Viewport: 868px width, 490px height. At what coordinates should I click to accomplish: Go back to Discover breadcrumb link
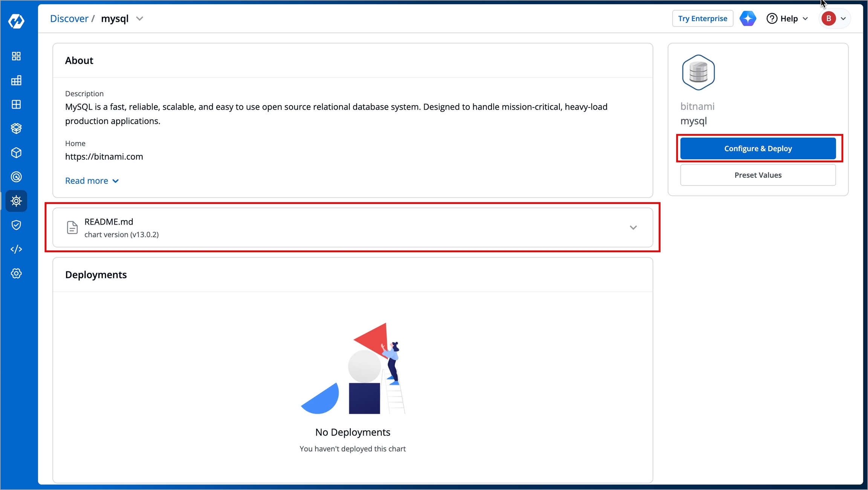coord(69,18)
